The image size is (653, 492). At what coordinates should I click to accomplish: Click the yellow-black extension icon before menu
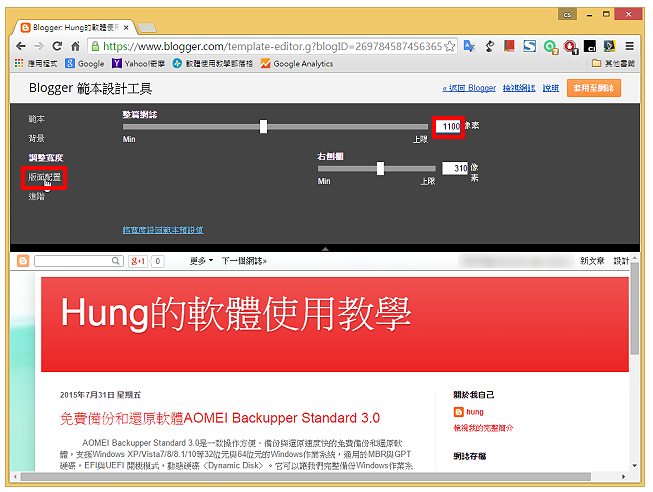pos(609,46)
